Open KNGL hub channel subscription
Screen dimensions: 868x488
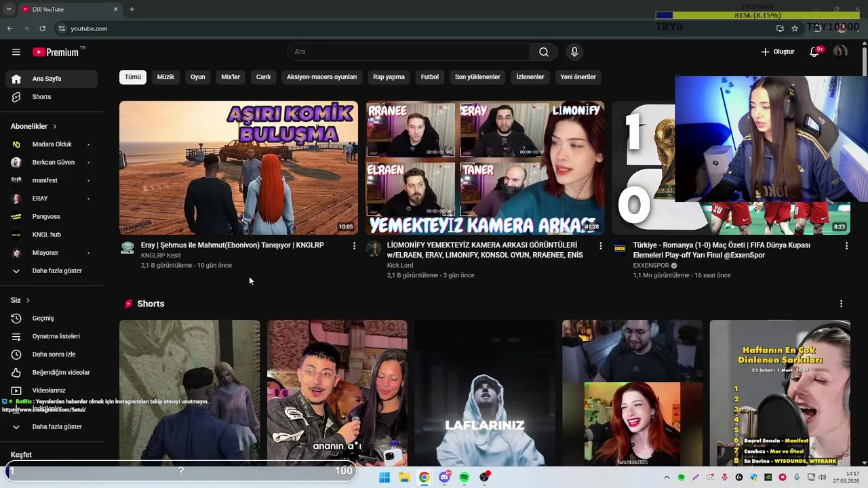pyautogui.click(x=52, y=235)
